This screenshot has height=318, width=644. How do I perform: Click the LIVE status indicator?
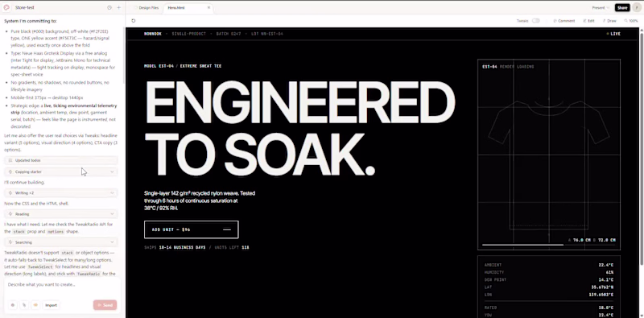613,34
